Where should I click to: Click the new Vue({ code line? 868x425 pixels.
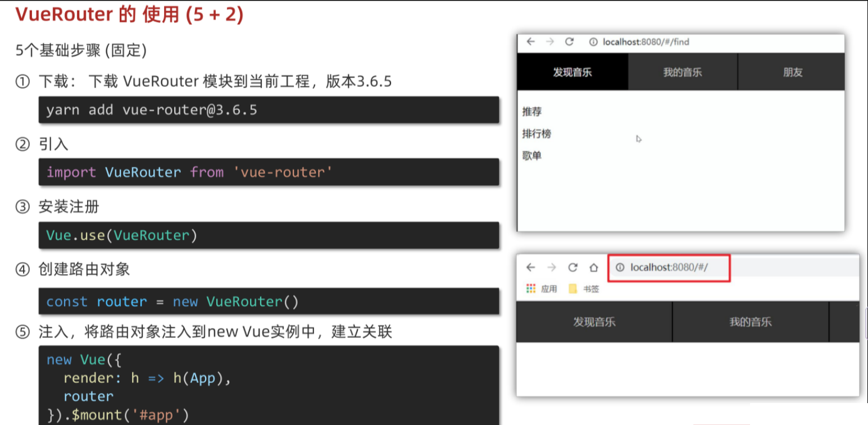pyautogui.click(x=84, y=360)
